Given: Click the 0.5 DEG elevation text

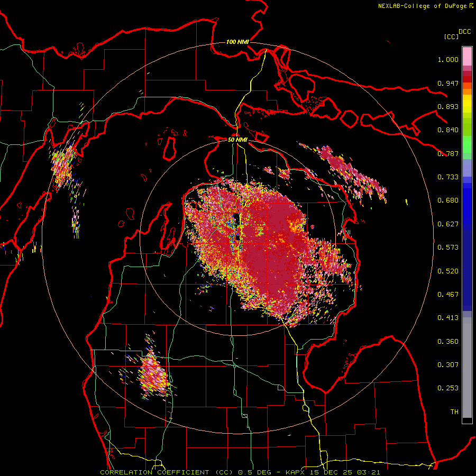Looking at the screenshot, I should 256,472.
